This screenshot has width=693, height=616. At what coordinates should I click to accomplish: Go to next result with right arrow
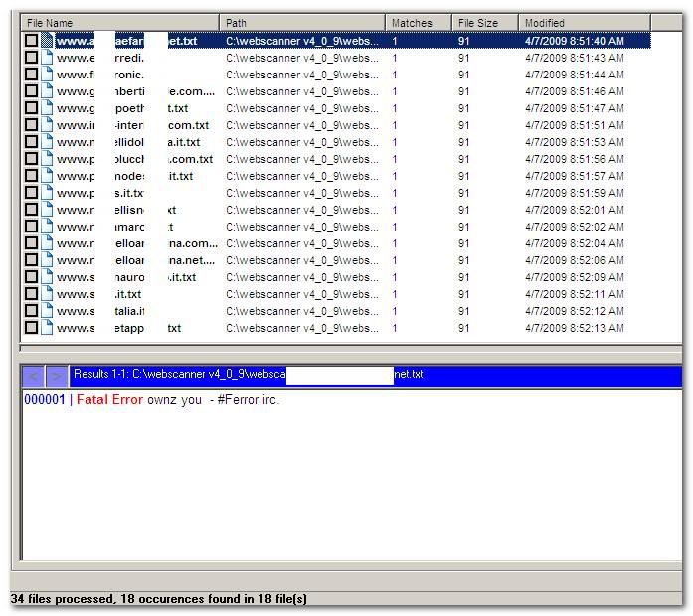57,376
